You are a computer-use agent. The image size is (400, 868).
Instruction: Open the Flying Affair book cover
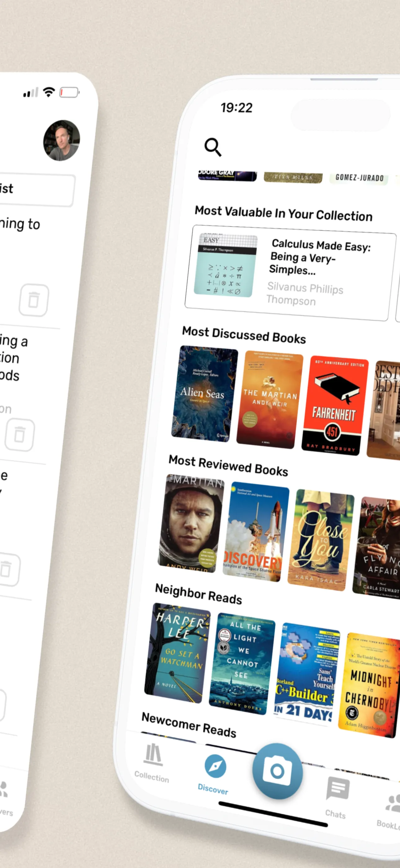coord(377,548)
